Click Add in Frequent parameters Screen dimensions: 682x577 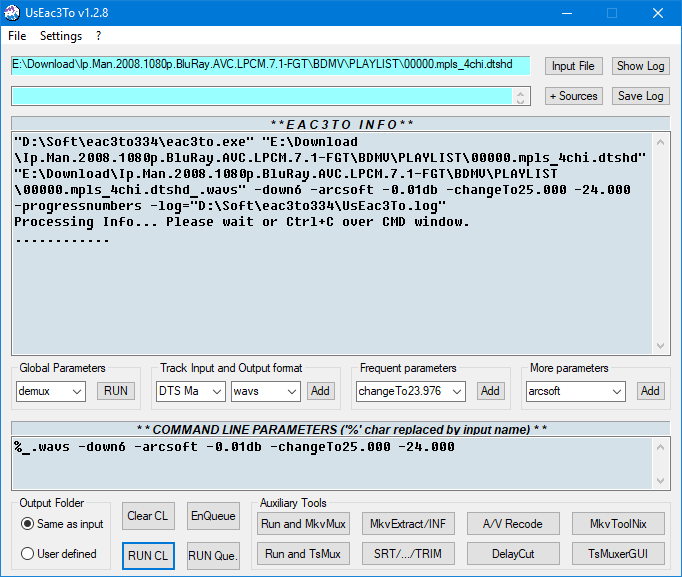(490, 391)
